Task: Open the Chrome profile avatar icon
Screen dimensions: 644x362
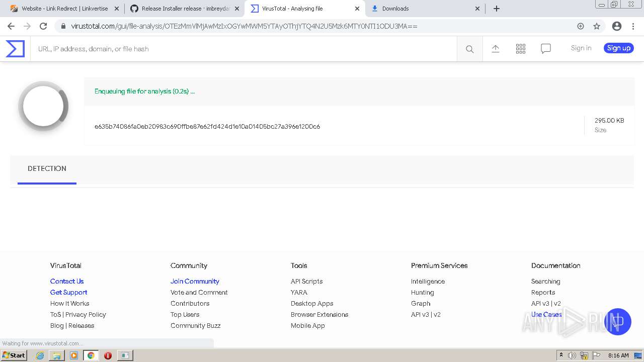Action: tap(617, 26)
